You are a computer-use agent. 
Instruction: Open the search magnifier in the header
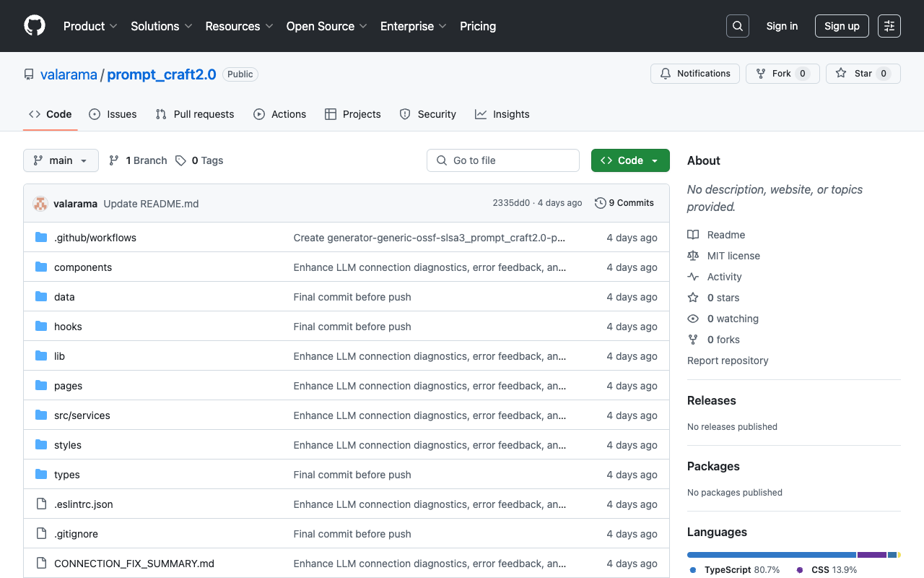[738, 26]
